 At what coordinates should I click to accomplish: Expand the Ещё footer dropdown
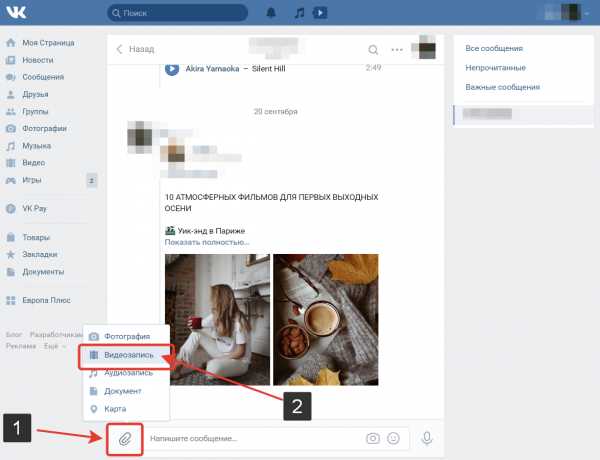click(x=55, y=346)
